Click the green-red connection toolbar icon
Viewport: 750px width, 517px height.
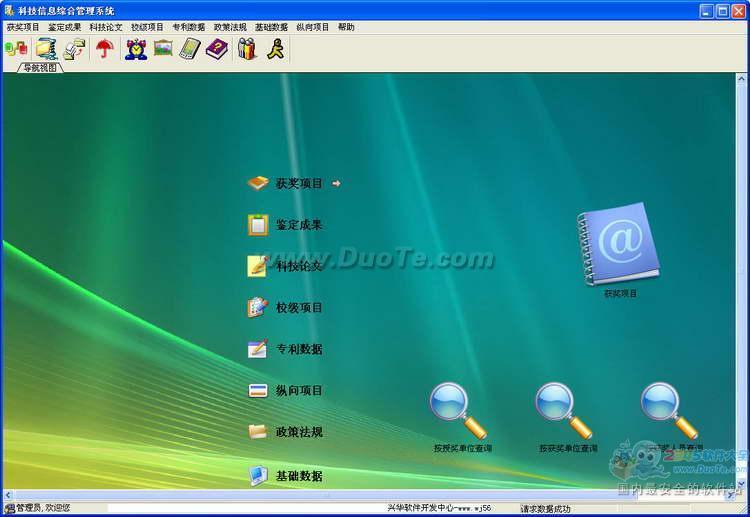16,48
